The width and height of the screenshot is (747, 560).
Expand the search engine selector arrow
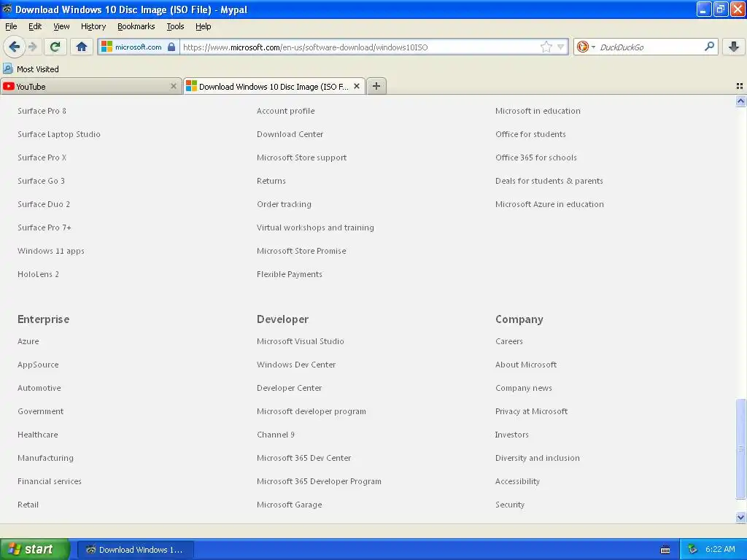pos(593,47)
